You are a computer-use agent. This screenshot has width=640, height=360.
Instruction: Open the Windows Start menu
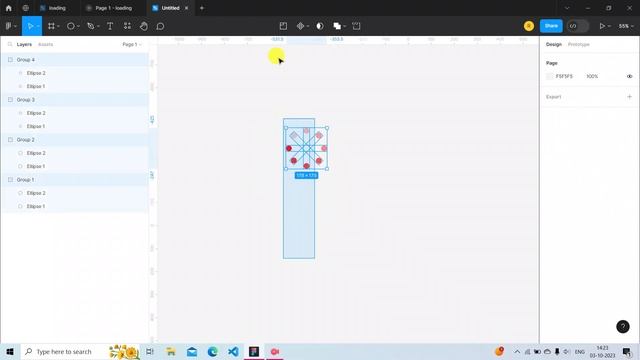click(10, 351)
